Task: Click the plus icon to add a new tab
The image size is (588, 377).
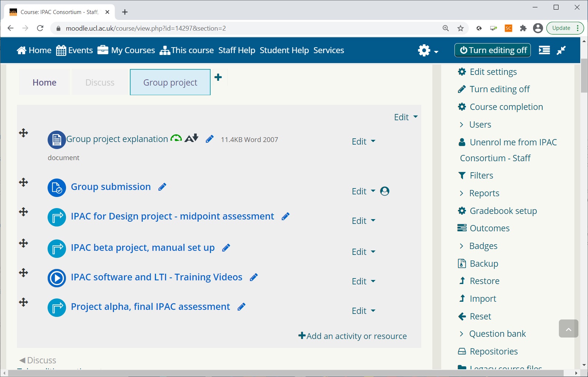Action: coord(218,77)
